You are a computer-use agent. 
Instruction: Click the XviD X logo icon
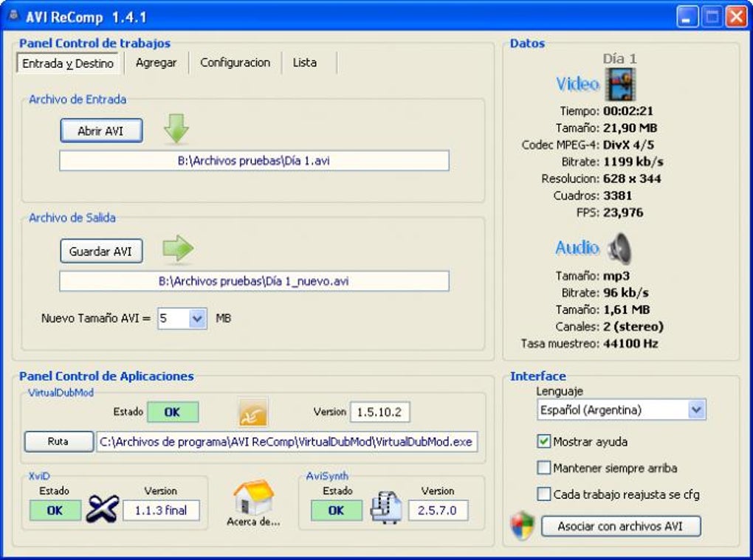coord(103,508)
